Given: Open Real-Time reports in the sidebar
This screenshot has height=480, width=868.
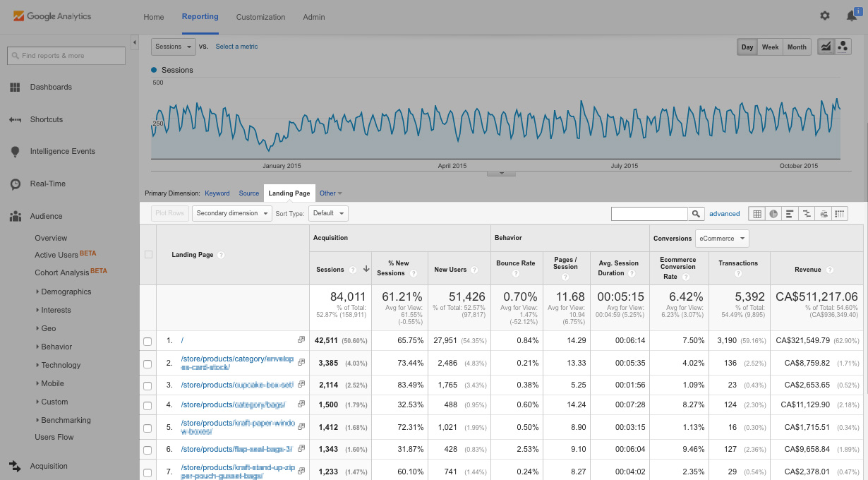Looking at the screenshot, I should pyautogui.click(x=48, y=184).
